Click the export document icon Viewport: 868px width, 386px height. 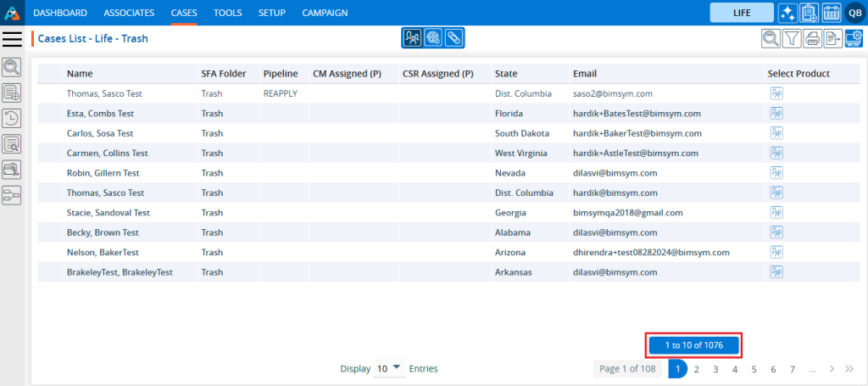pos(833,38)
